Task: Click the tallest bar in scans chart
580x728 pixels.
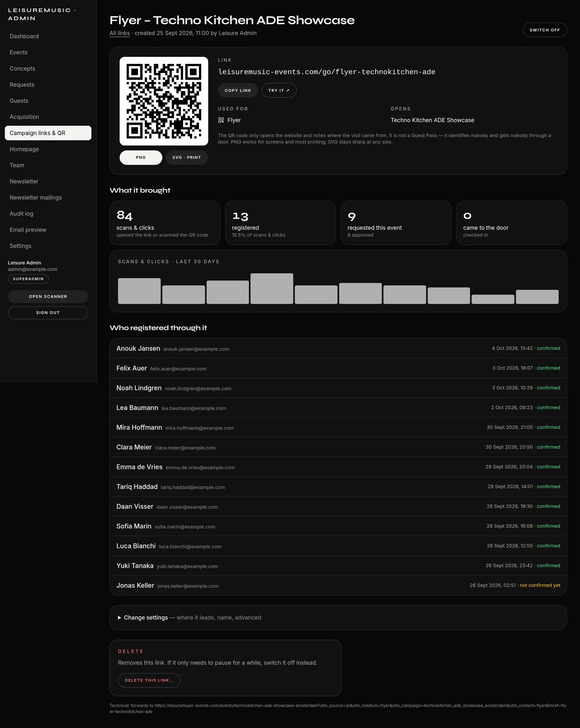Action: 272,288
